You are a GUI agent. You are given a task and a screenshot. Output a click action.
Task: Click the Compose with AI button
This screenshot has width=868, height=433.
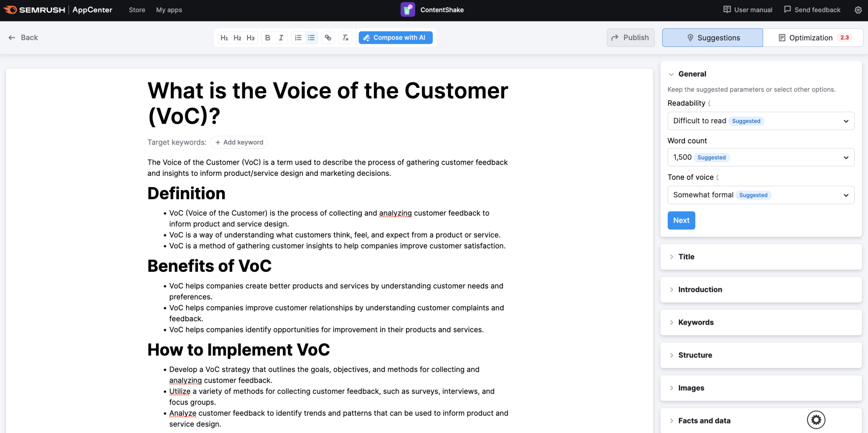click(395, 37)
